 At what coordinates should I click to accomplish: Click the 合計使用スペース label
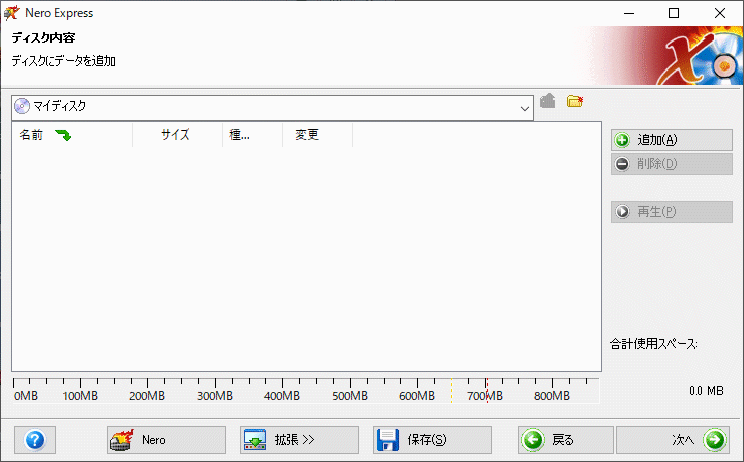[653, 344]
